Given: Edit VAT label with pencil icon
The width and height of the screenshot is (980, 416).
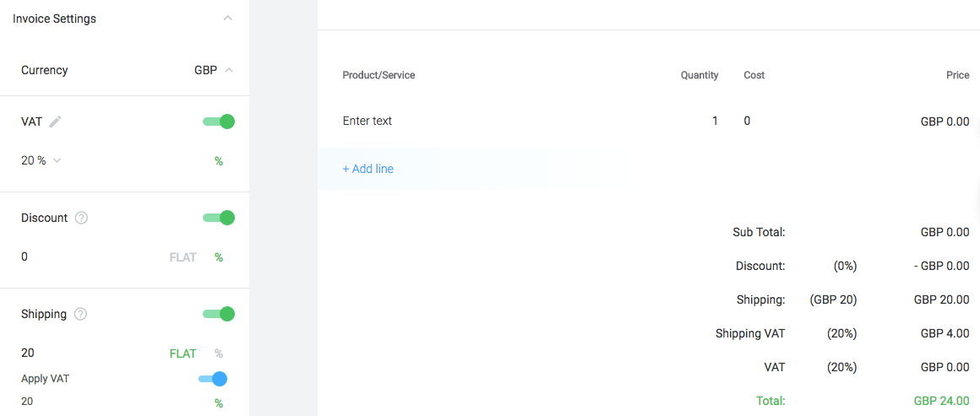Looking at the screenshot, I should (x=56, y=122).
